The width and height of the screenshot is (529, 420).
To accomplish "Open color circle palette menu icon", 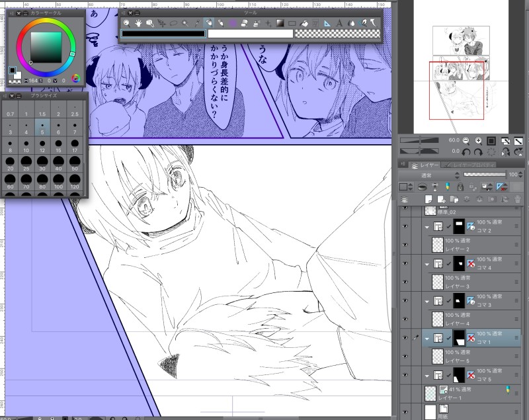I will [x=12, y=13].
